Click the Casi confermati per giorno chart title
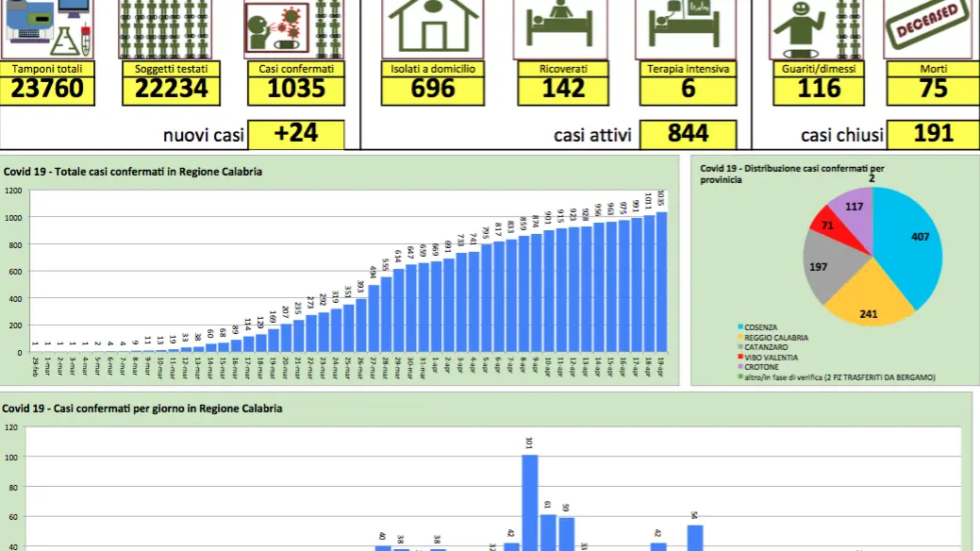The image size is (980, 551). click(x=141, y=409)
